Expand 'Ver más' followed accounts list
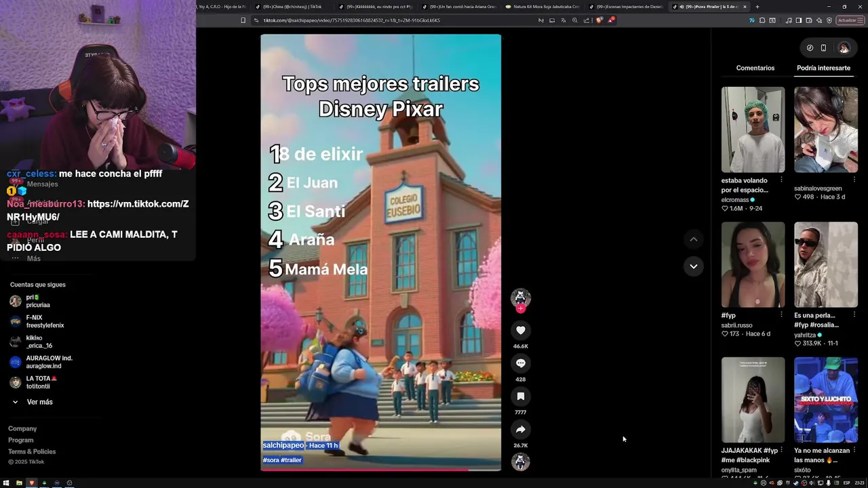 pos(32,402)
